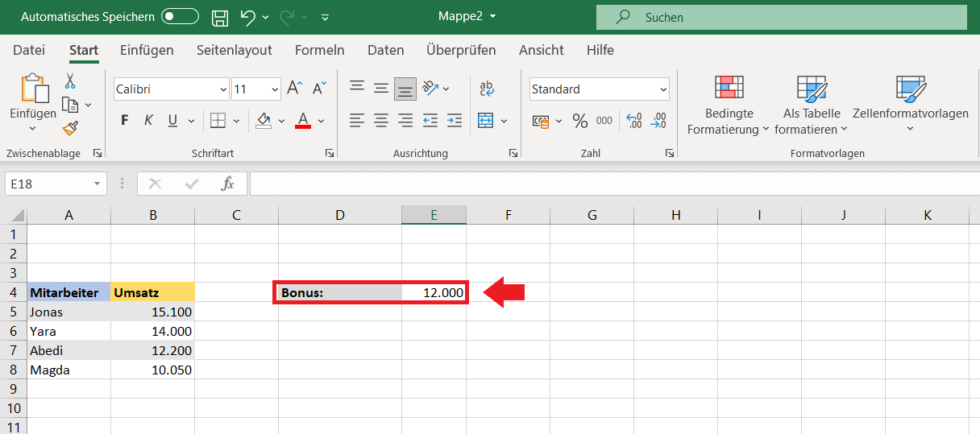Image resolution: width=980 pixels, height=434 pixels.
Task: Click the decrease indent icon
Action: click(430, 121)
